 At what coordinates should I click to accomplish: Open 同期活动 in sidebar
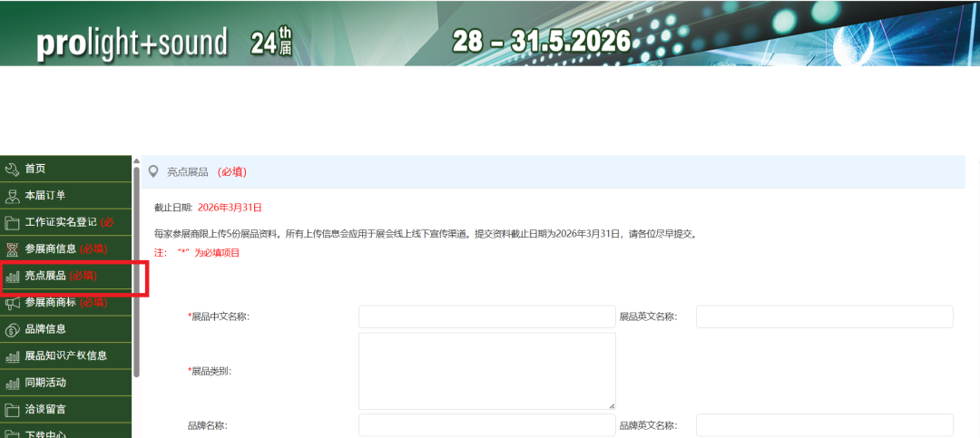coord(65,383)
